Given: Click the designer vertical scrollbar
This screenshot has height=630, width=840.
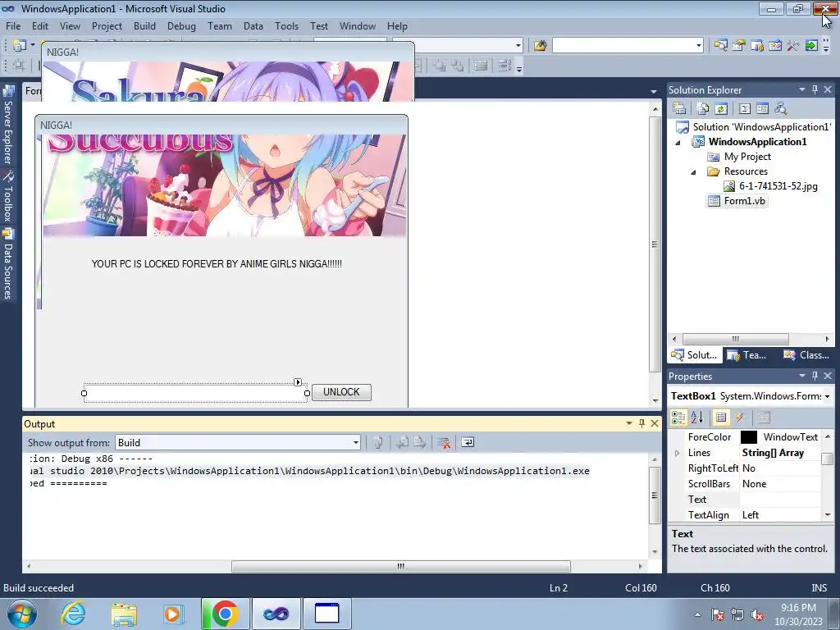Looking at the screenshot, I should 655,244.
